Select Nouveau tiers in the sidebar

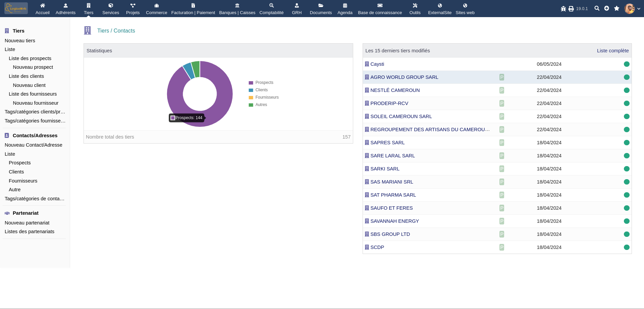(20, 41)
